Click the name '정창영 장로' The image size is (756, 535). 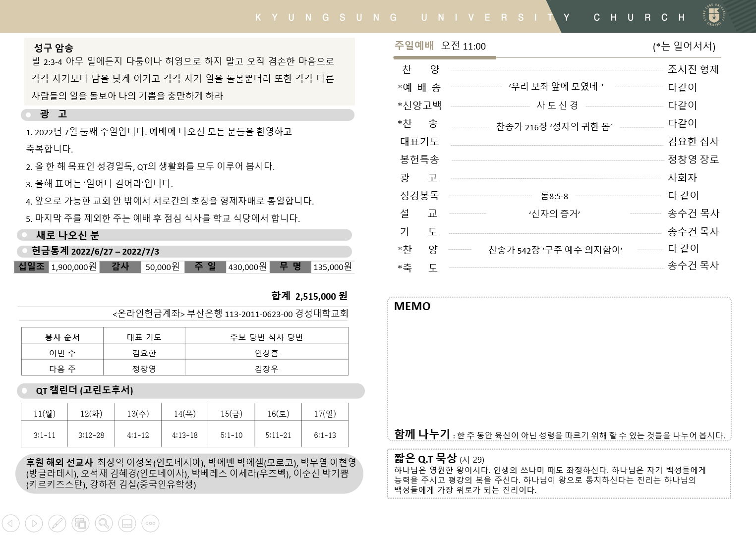point(694,160)
